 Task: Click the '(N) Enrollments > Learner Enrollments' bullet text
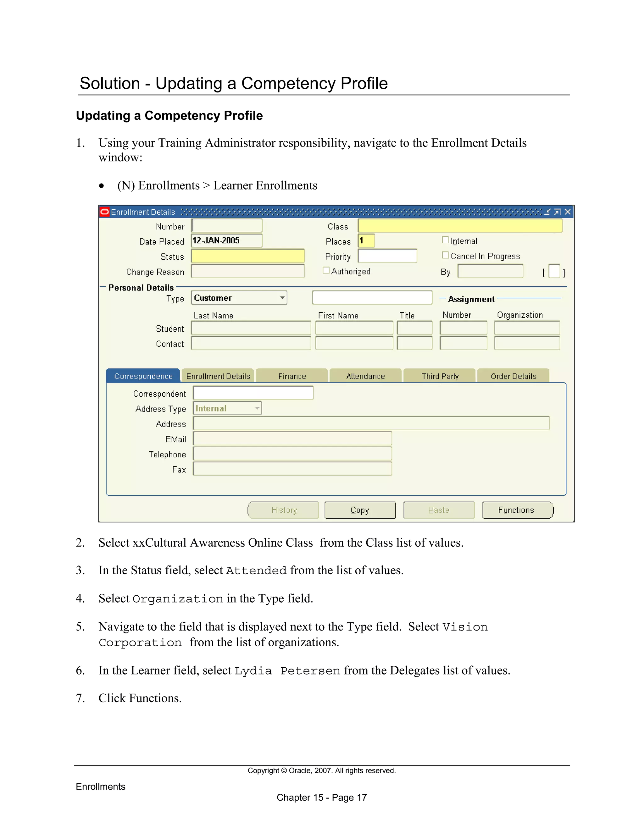click(x=217, y=185)
